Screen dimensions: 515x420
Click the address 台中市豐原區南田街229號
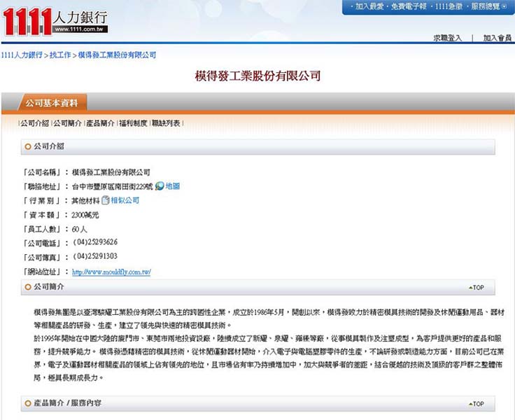(113, 186)
